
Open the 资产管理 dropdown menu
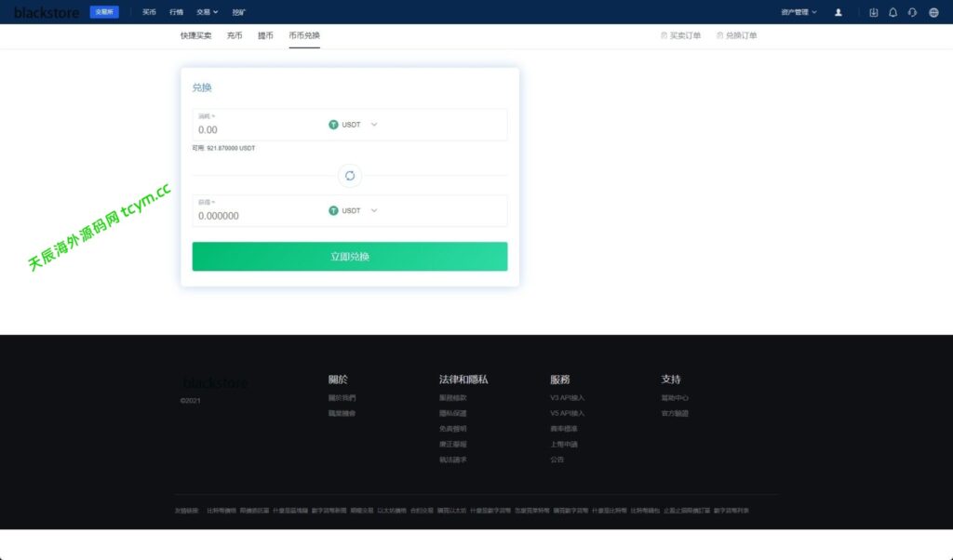point(799,12)
